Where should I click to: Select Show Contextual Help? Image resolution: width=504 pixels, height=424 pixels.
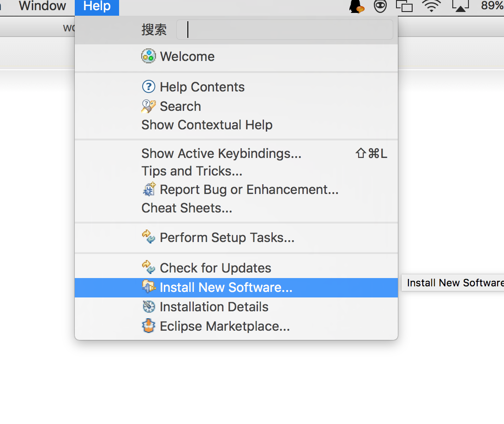(x=207, y=125)
